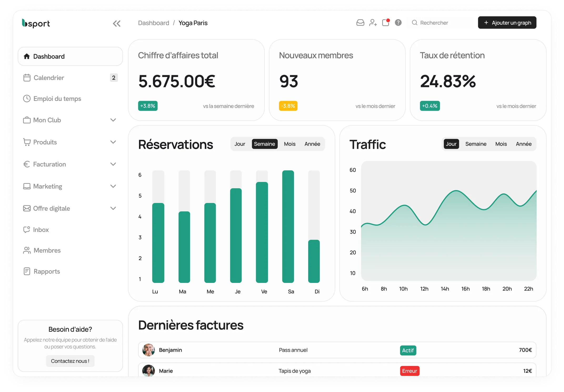Select Année for the Réservations chart
Screen dimensions: 564x392
(x=312, y=144)
